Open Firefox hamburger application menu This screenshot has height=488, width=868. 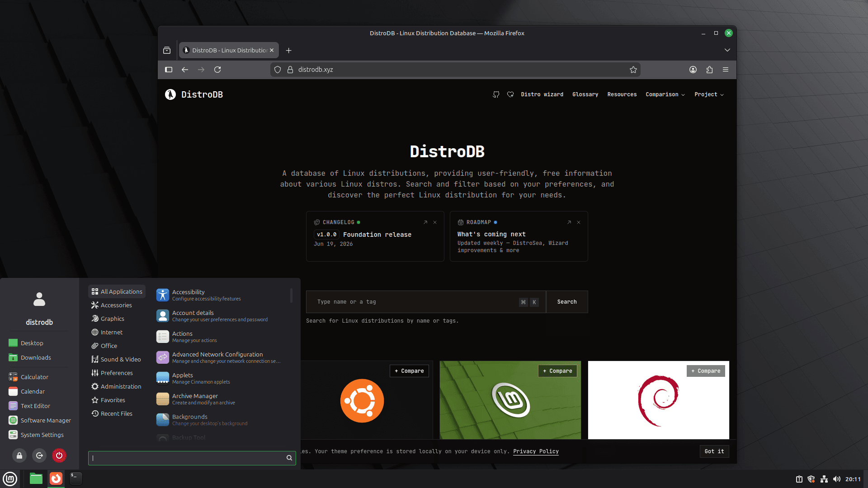coord(726,70)
